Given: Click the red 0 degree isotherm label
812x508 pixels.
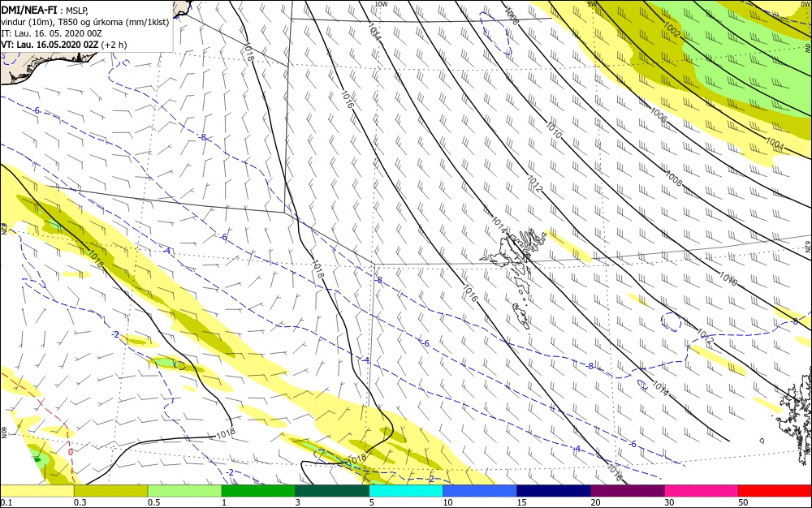Looking at the screenshot, I should pyautogui.click(x=70, y=451).
